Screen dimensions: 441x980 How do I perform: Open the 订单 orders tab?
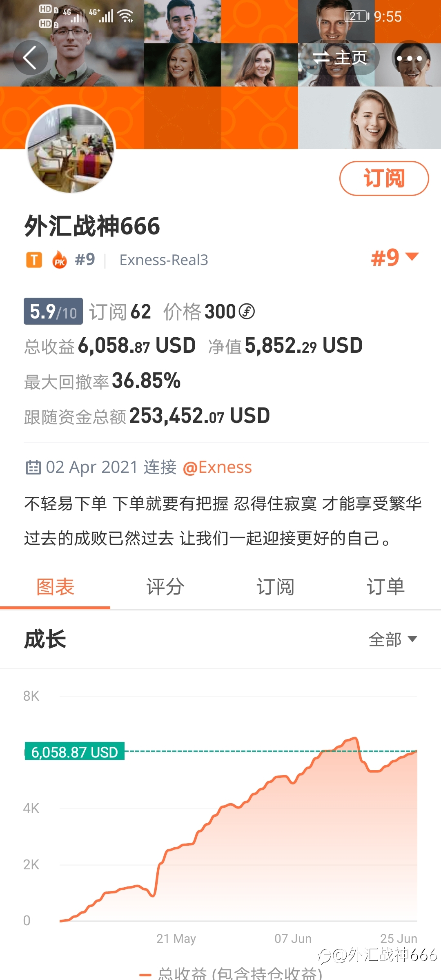pyautogui.click(x=386, y=587)
